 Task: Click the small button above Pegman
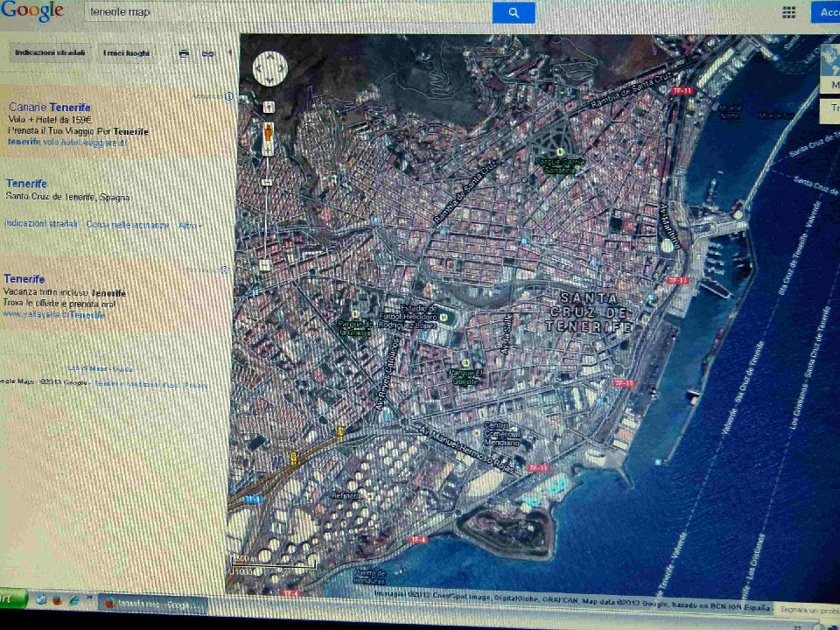coord(269,107)
